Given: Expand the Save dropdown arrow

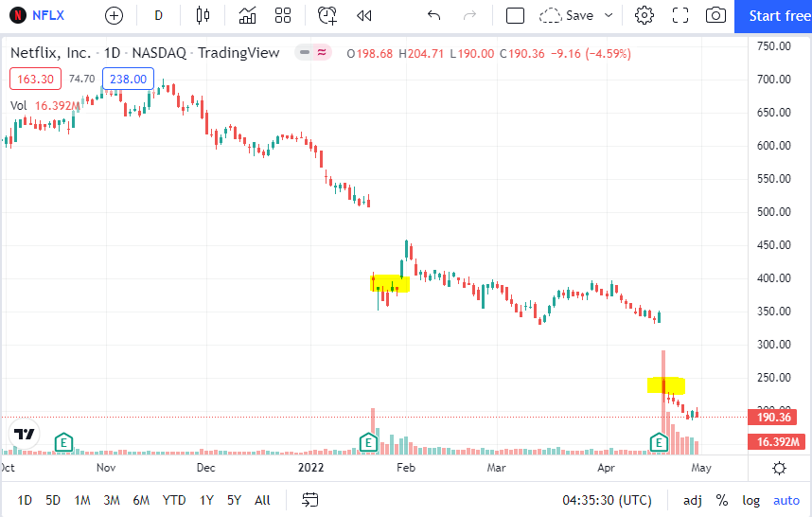Looking at the screenshot, I should [609, 15].
